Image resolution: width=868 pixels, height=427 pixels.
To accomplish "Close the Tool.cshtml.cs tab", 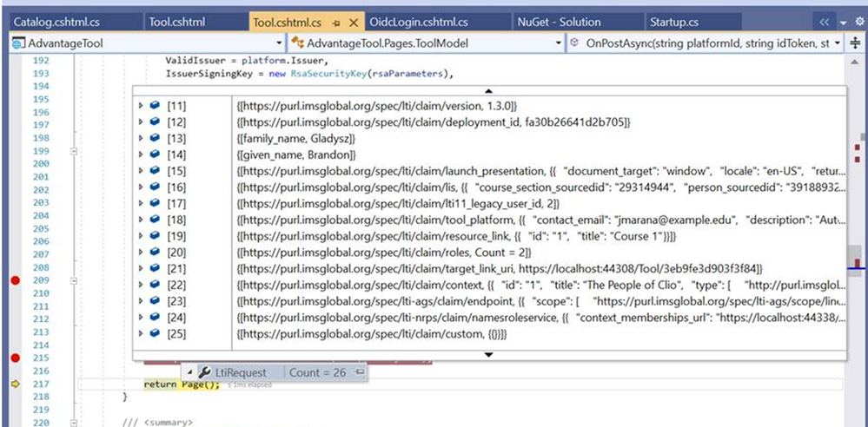I will point(354,22).
